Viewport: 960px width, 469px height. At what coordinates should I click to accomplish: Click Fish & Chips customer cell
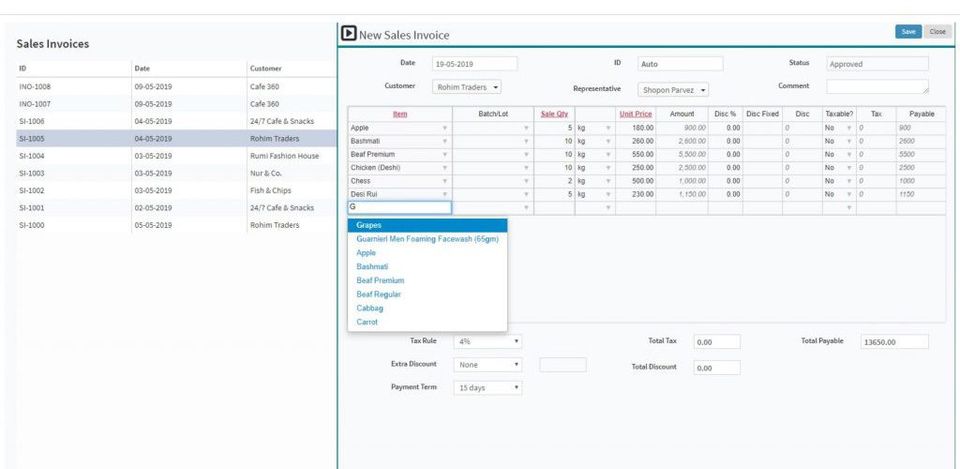(271, 190)
